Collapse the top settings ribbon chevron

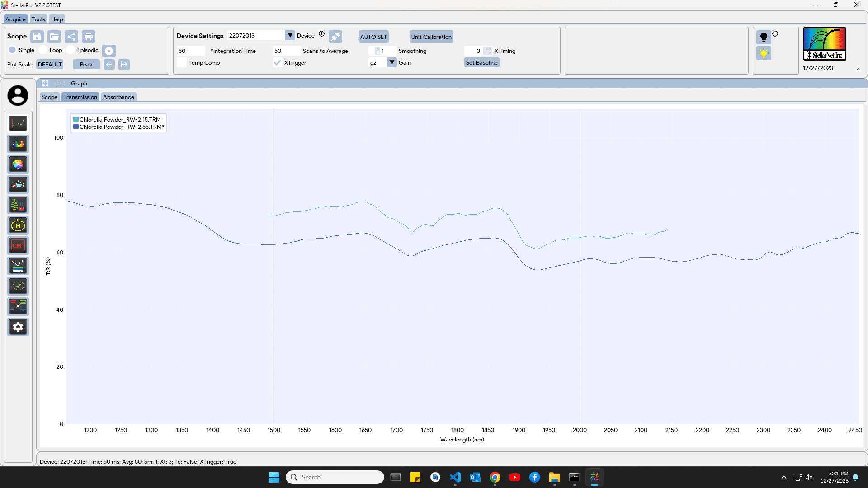(858, 70)
